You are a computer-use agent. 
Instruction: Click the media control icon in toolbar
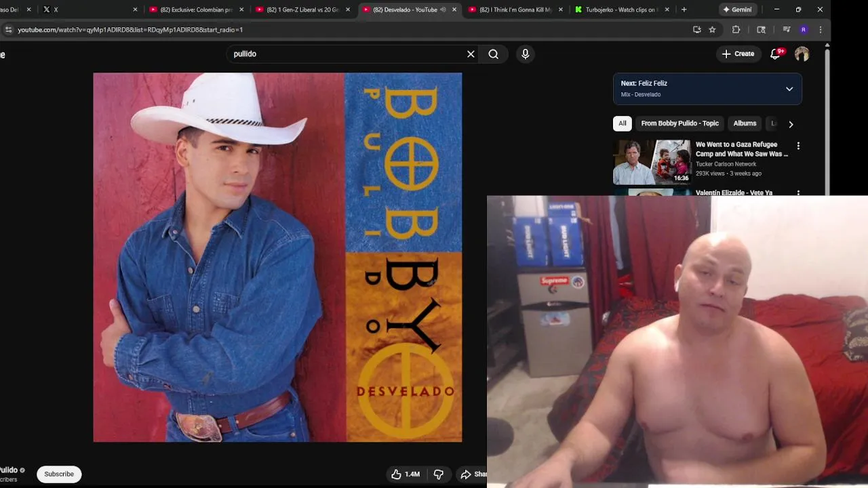tap(787, 30)
